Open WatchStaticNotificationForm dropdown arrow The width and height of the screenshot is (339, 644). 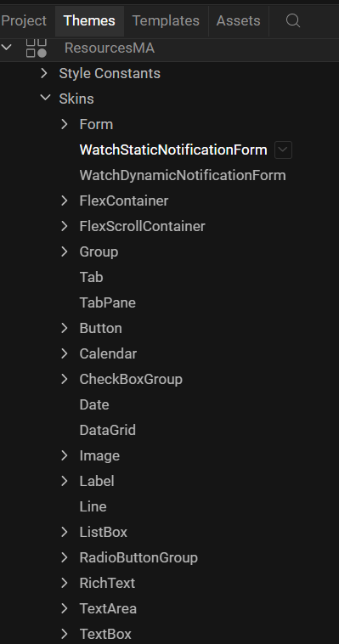pos(283,150)
